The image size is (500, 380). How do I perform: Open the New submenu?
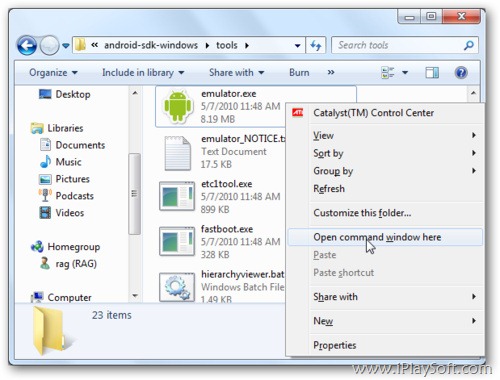386,321
